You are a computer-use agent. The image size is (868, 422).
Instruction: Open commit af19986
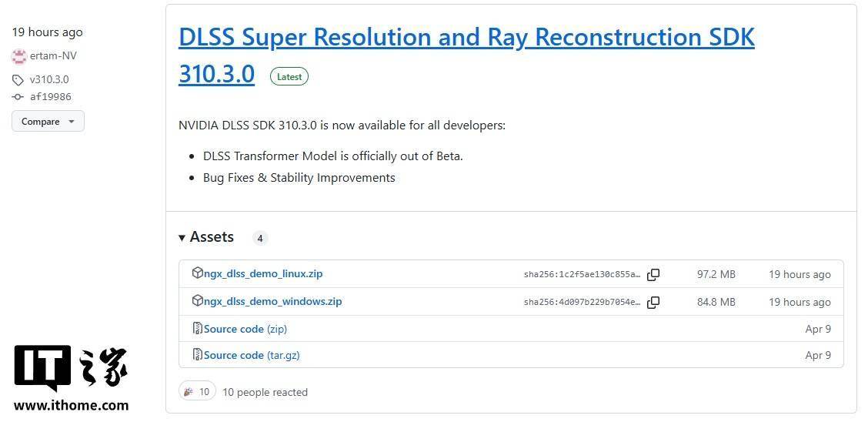(50, 97)
